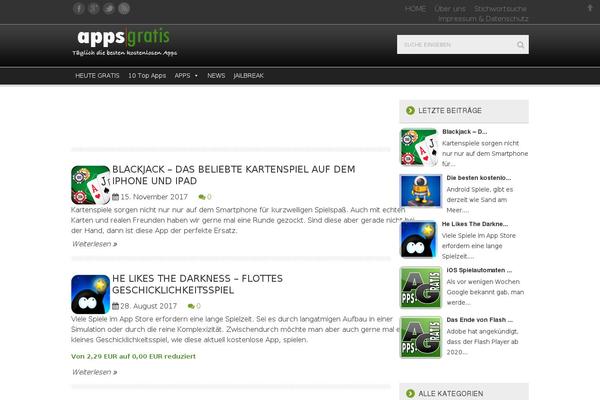Click calendar icon next to 28. August 2017
This screenshot has width=600, height=400.
115,306
